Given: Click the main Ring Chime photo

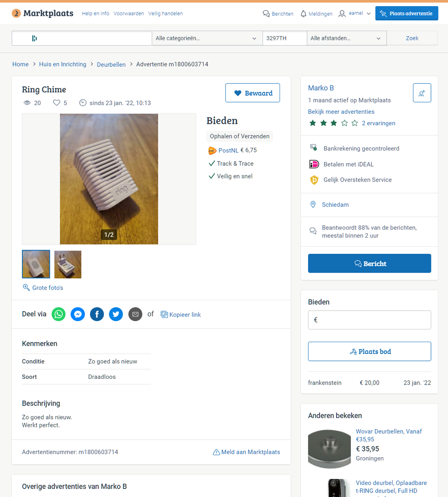Looking at the screenshot, I should pyautogui.click(x=109, y=179).
